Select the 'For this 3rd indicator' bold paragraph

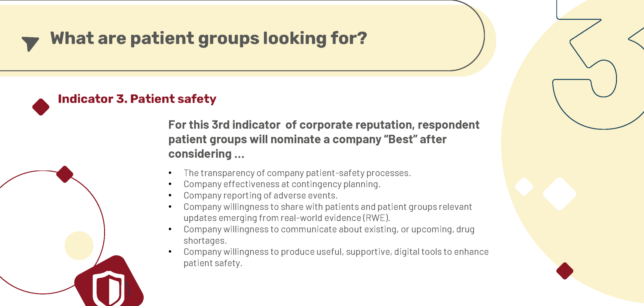[x=324, y=139]
